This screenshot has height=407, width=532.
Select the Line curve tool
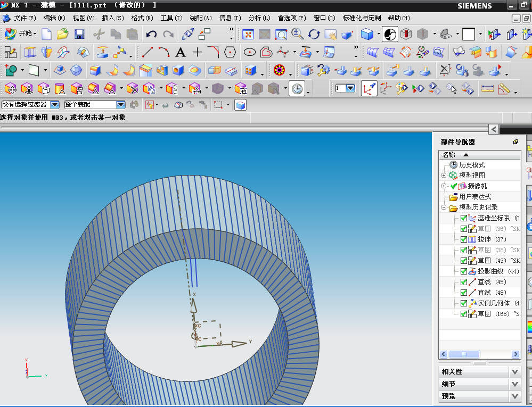(148, 52)
